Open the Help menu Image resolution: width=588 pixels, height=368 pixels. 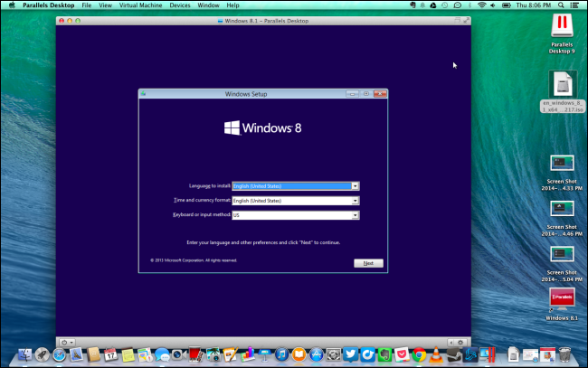(232, 5)
